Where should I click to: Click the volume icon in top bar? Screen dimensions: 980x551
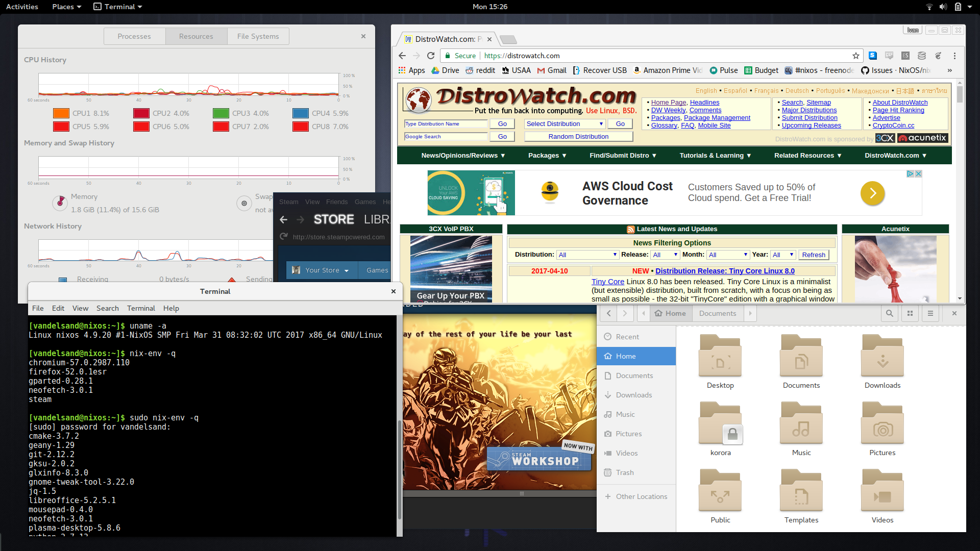(943, 7)
